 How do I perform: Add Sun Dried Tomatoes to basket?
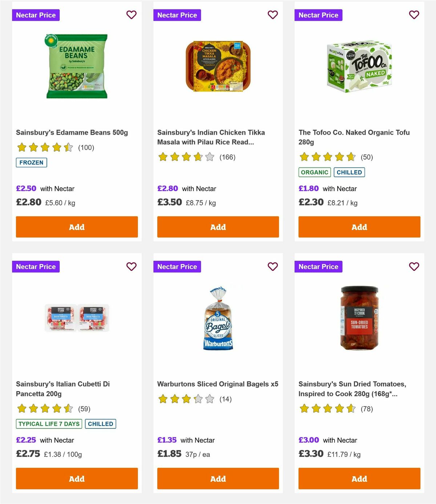pyautogui.click(x=359, y=479)
